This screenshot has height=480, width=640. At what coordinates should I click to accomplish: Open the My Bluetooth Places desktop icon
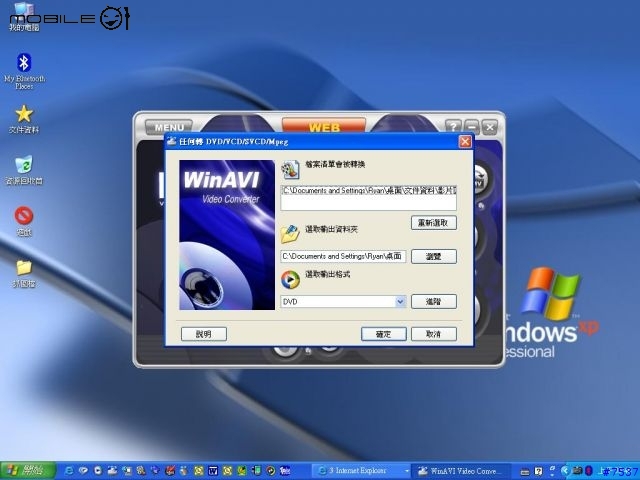(24, 70)
